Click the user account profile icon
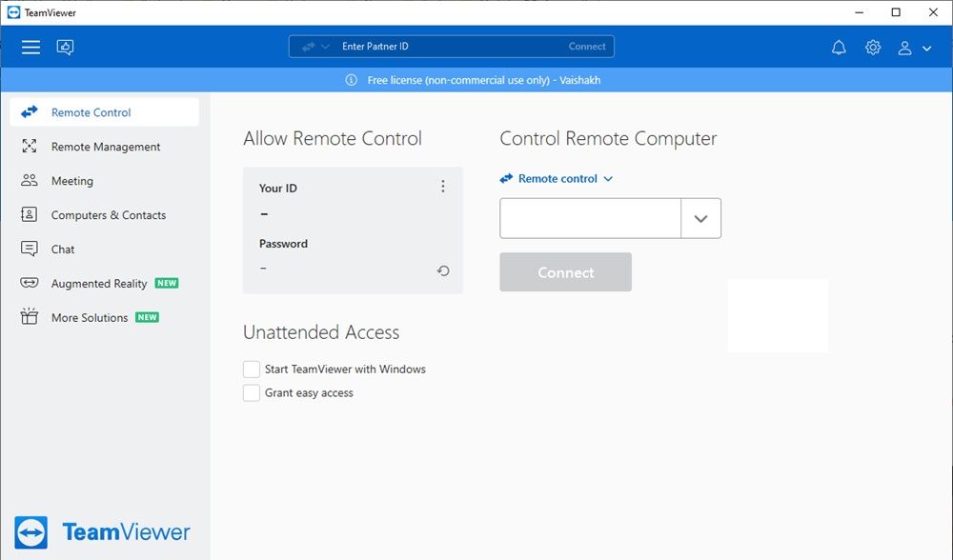 tap(904, 48)
